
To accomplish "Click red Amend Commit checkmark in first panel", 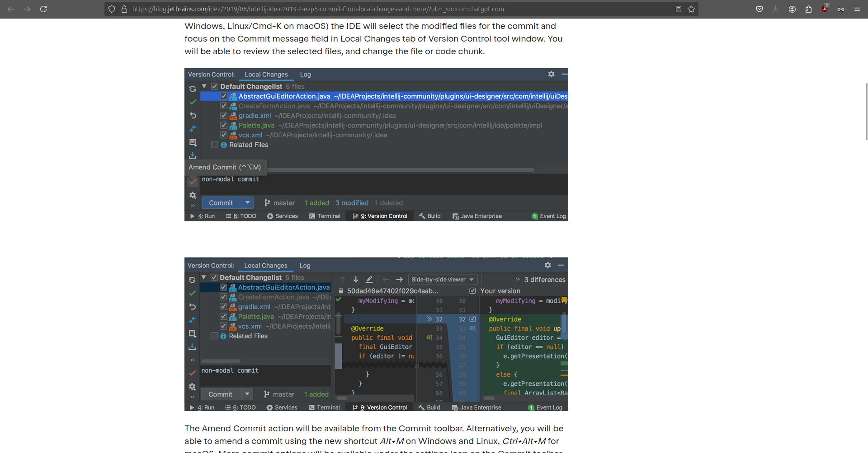I will [x=193, y=182].
